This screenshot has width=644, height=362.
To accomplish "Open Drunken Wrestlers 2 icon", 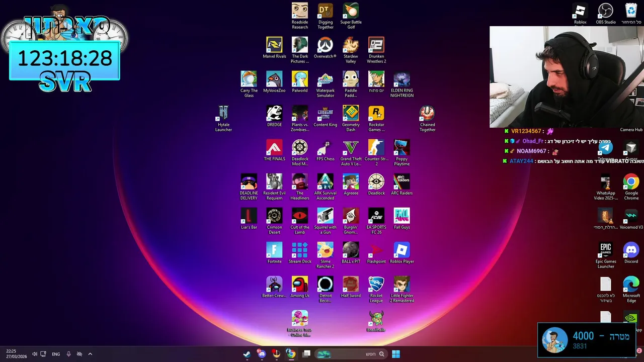I will point(376,50).
